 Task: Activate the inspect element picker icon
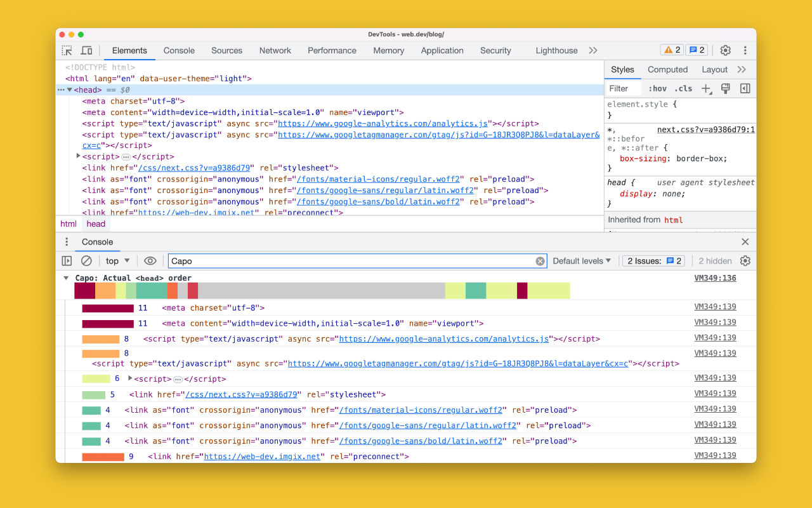[x=67, y=50]
